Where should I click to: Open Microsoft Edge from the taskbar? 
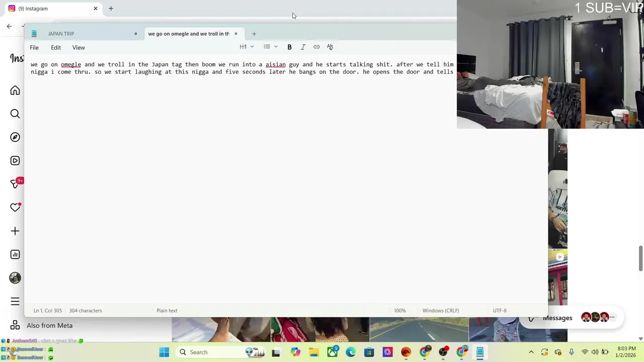[351, 352]
